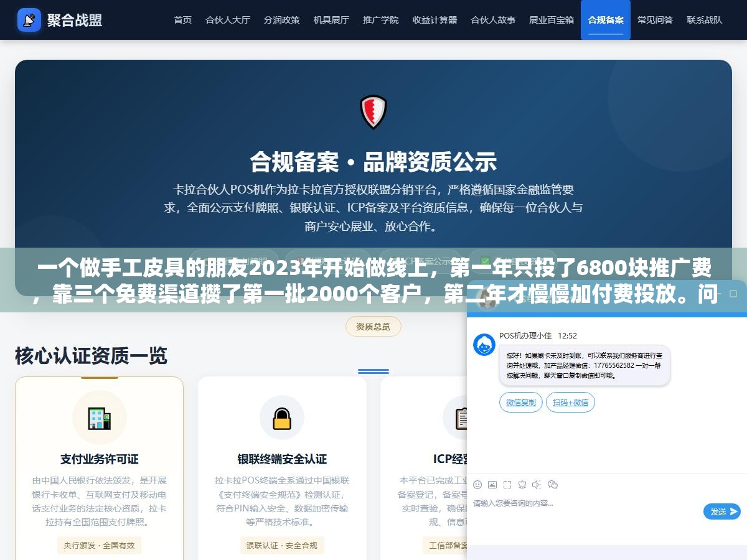
Task: Click the service rating icon in chat
Action: [522, 484]
